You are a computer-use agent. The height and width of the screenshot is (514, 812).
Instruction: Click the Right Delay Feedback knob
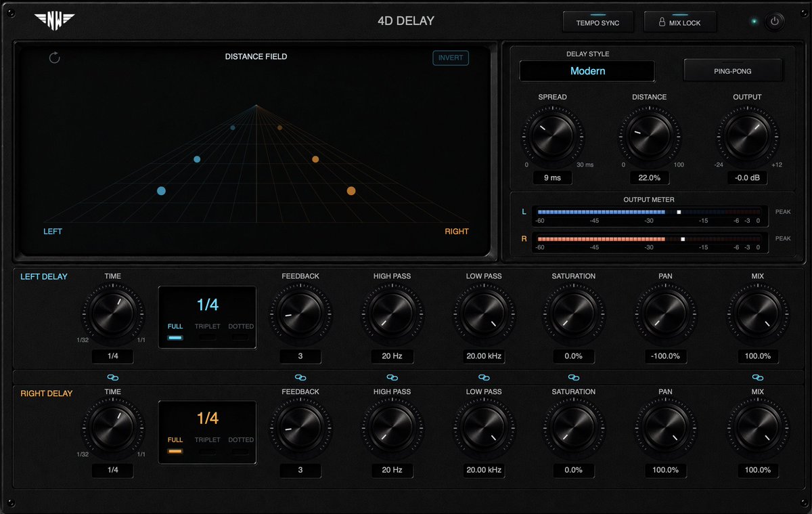(x=300, y=428)
